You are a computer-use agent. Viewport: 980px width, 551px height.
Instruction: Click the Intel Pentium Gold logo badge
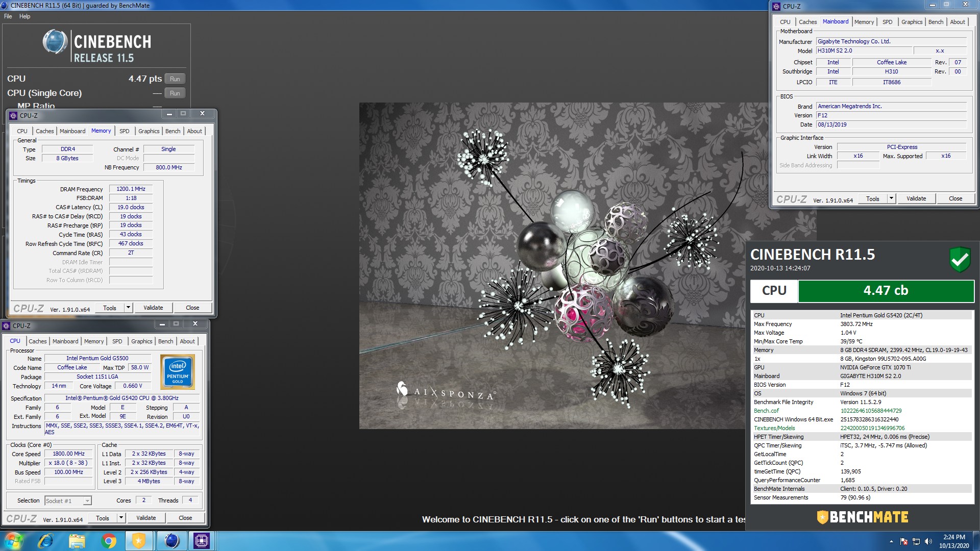click(178, 372)
